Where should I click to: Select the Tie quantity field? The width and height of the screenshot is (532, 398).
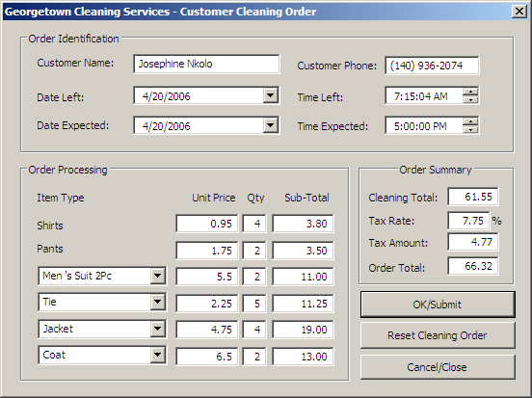pos(254,304)
